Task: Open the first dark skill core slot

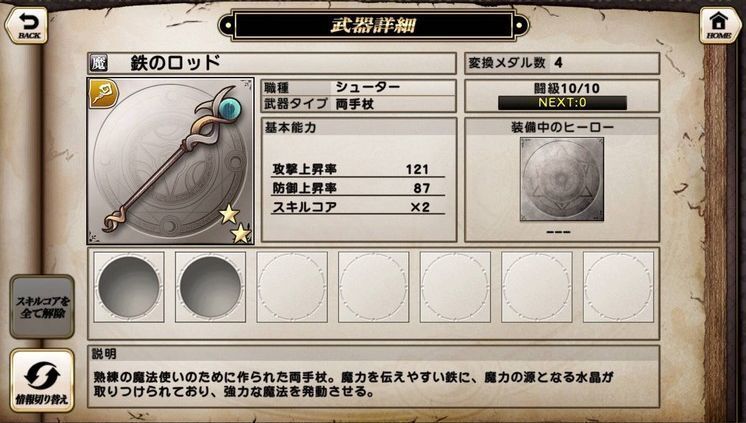Action: [x=129, y=287]
